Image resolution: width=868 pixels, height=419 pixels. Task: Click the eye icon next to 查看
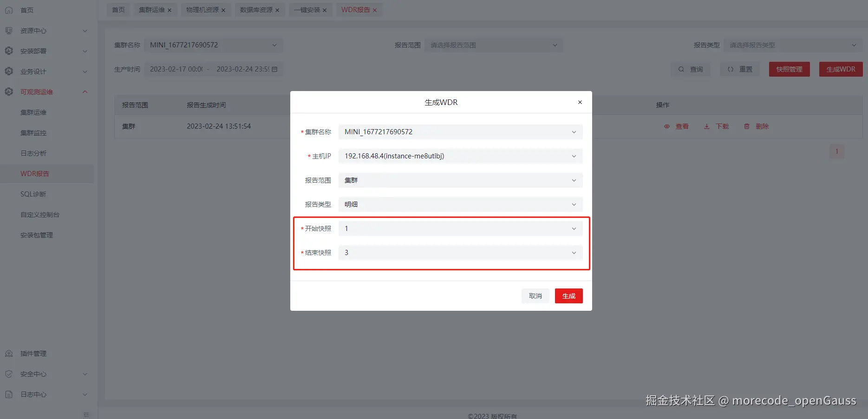pos(667,126)
